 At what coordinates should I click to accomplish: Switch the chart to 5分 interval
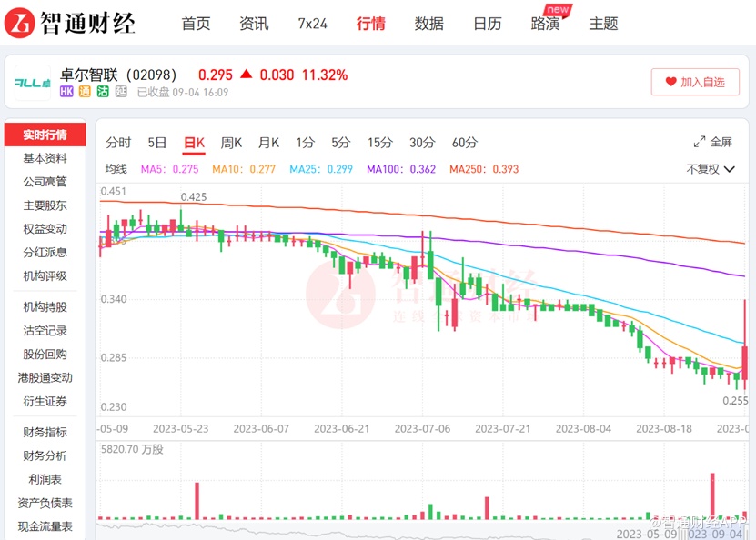(x=341, y=143)
